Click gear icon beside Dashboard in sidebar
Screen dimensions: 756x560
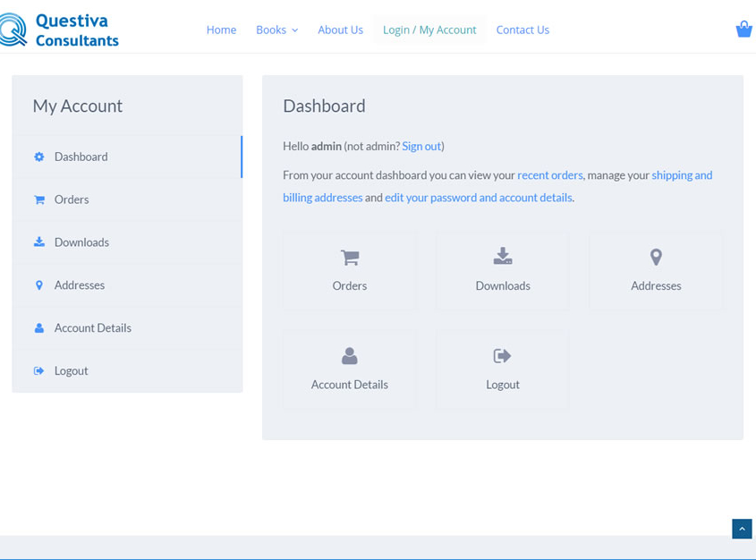[x=39, y=157]
